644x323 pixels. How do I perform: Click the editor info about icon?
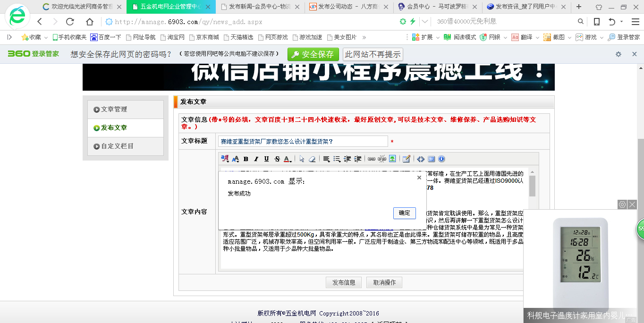[441, 159]
